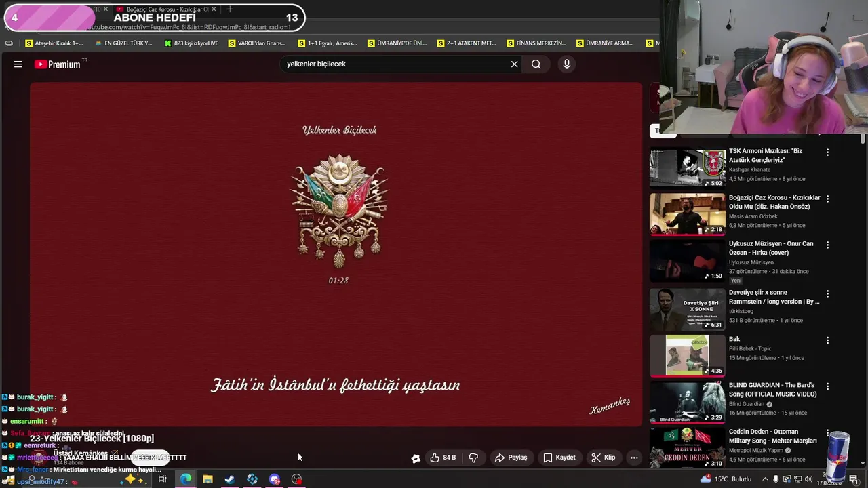Share the video with Paylaş
Screen dimensions: 868x488
pyautogui.click(x=511, y=457)
